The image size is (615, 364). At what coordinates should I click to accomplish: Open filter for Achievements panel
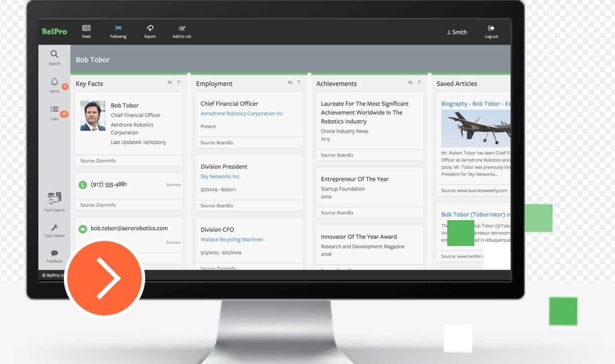419,83
